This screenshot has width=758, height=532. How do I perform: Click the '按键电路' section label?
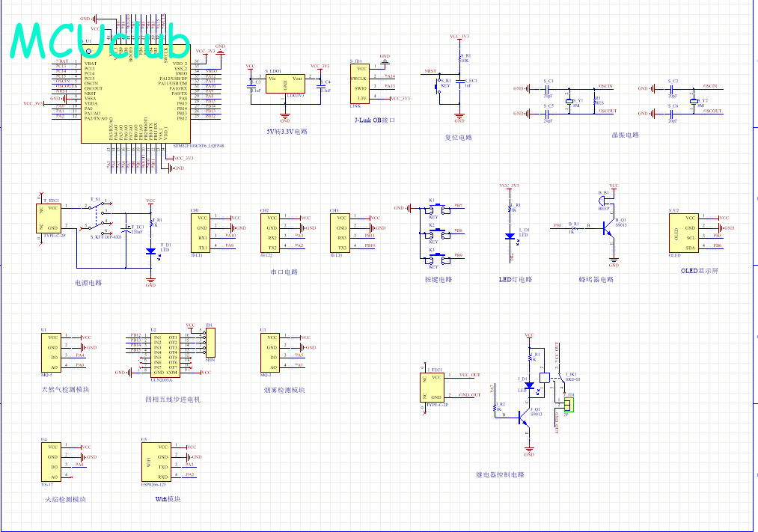coord(438,279)
